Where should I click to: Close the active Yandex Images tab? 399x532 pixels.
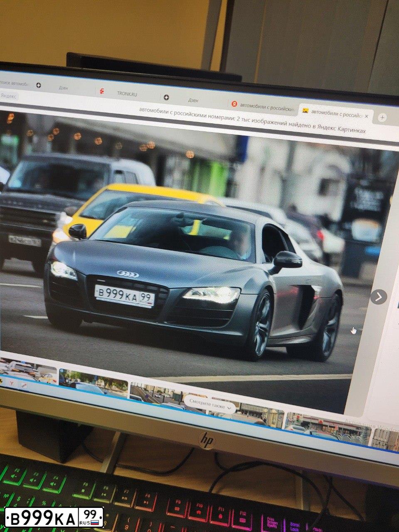pos(366,116)
